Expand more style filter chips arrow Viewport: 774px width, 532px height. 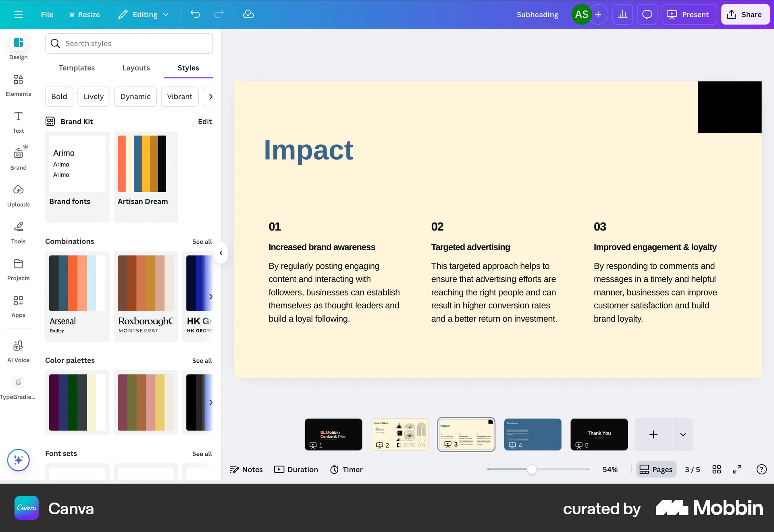210,97
